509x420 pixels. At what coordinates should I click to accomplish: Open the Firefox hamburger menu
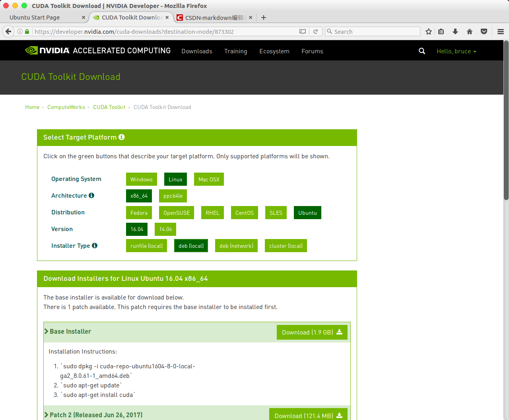coord(501,31)
